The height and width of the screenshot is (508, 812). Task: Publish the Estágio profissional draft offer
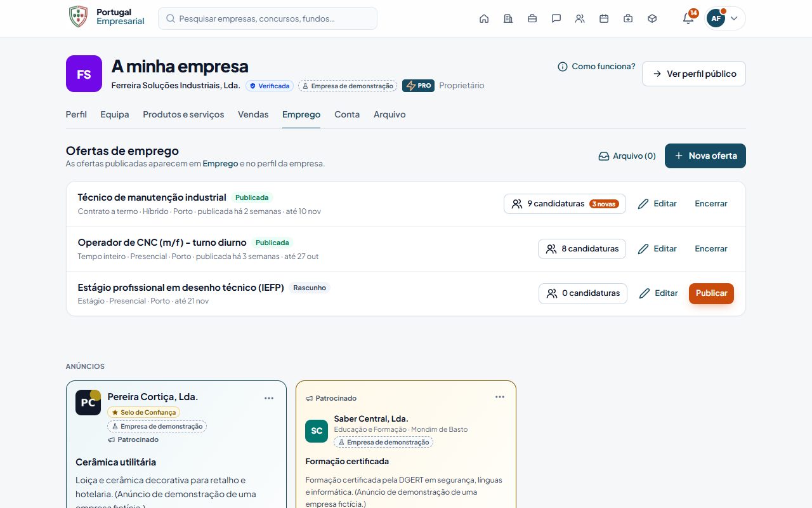pyautogui.click(x=711, y=293)
